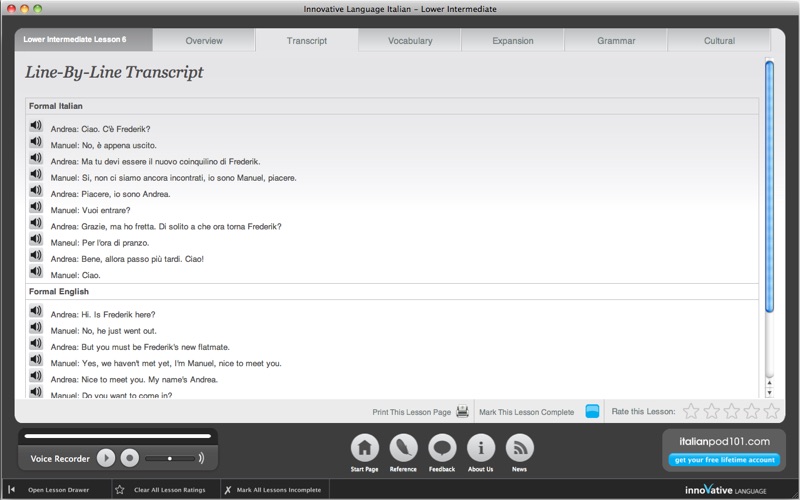Switch to the Grammar tab

(616, 41)
